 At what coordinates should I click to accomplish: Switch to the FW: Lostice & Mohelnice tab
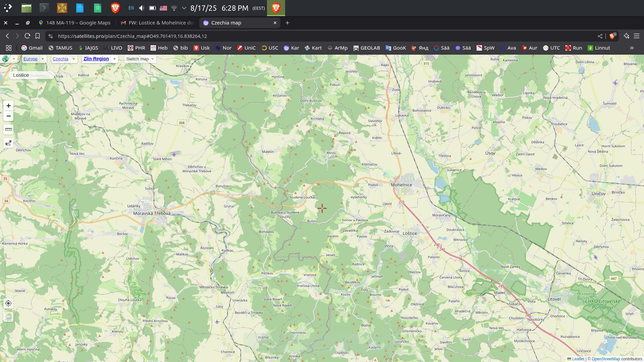(158, 23)
